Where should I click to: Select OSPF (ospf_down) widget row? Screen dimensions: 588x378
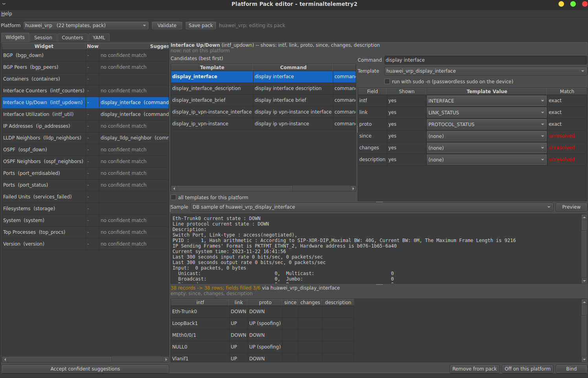[x=85, y=150]
